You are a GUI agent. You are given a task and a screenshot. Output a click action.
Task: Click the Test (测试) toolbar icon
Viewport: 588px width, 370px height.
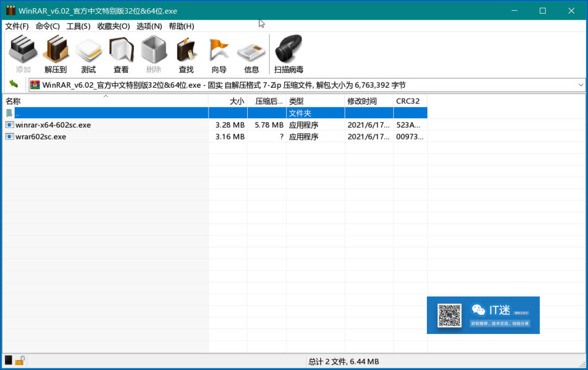click(x=89, y=53)
